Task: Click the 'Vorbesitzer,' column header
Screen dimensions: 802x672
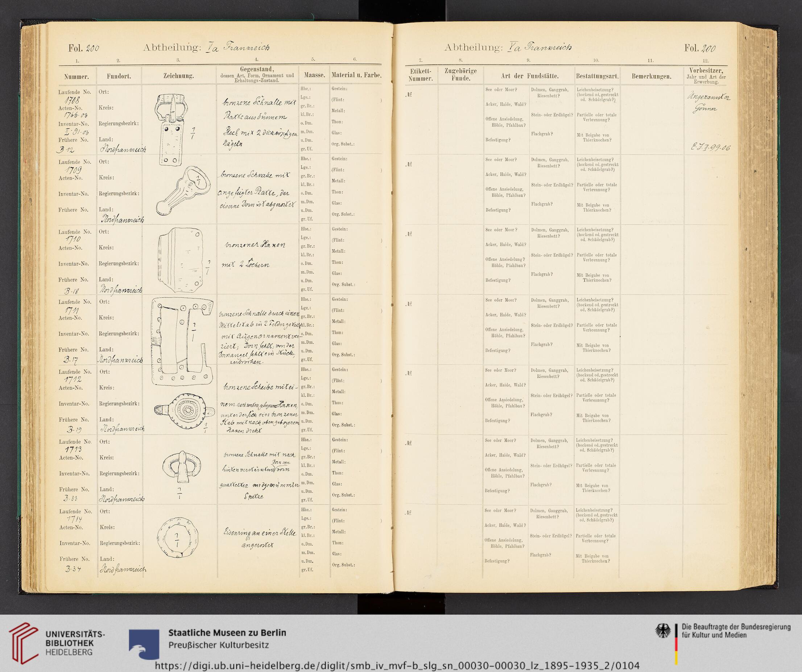Action: (706, 70)
